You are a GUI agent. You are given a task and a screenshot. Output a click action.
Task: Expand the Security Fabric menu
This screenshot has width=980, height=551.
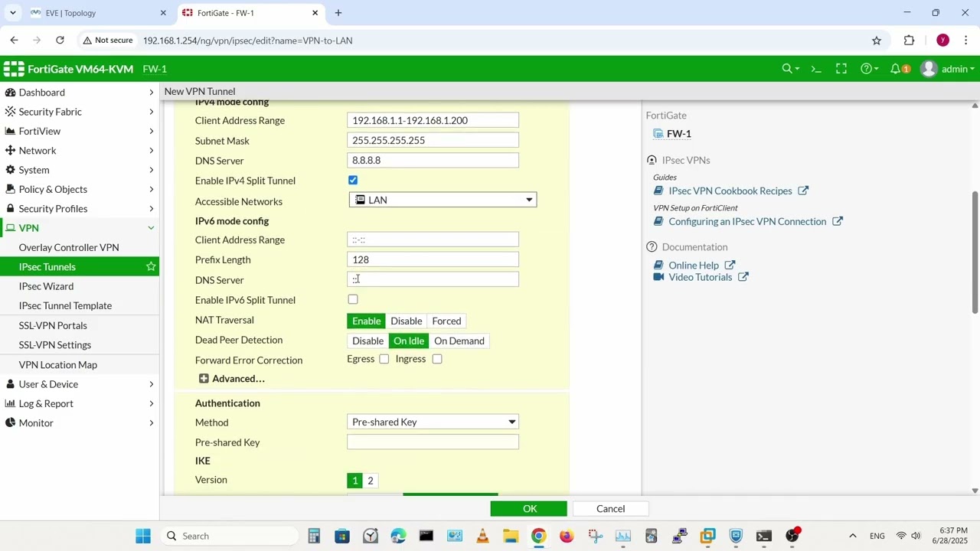click(80, 112)
